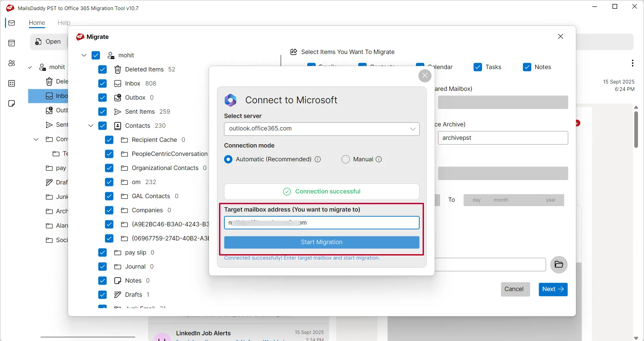Image resolution: width=644 pixels, height=341 pixels.
Task: Open the Mail view in left sidebar
Action: coord(12,23)
